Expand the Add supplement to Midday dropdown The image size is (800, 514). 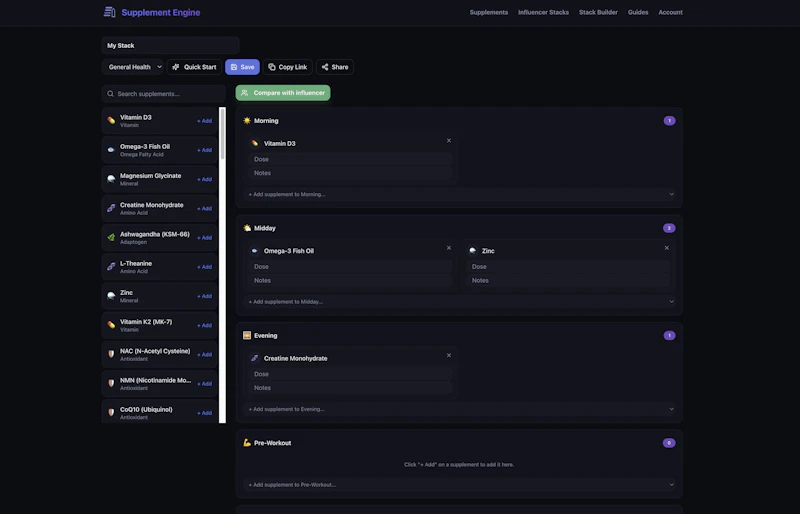(459, 302)
